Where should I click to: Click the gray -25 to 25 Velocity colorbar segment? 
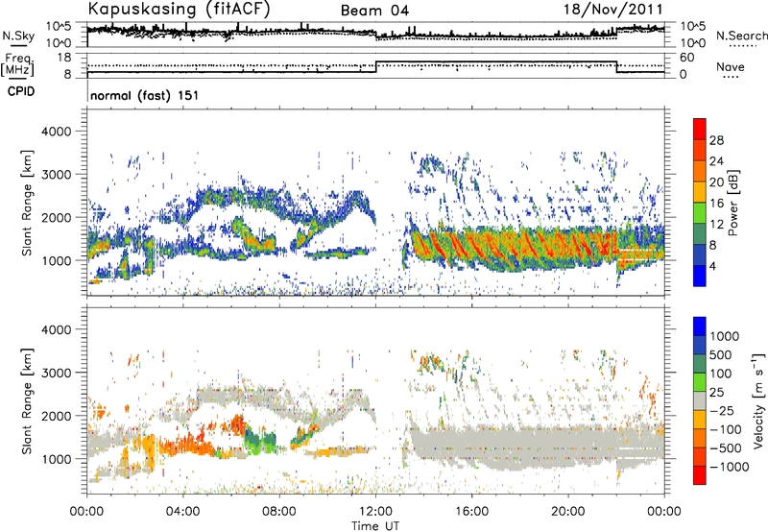(x=700, y=400)
